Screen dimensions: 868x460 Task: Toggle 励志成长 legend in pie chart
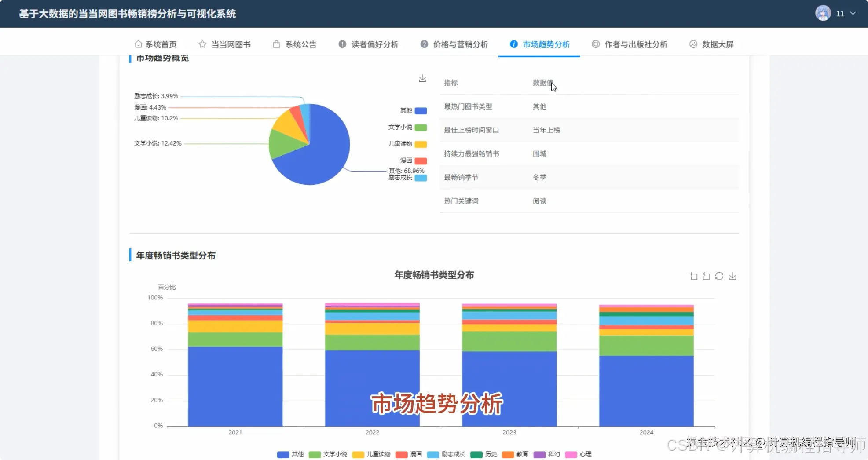coord(407,178)
